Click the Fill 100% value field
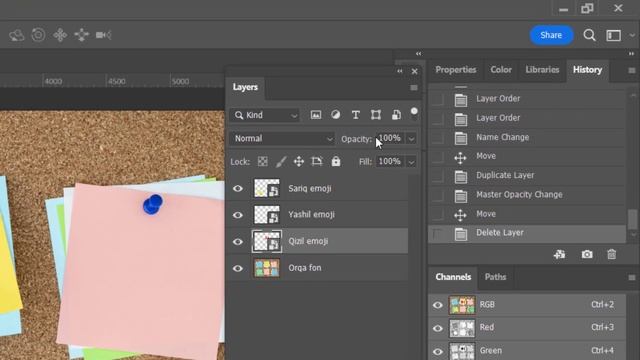 (390, 162)
